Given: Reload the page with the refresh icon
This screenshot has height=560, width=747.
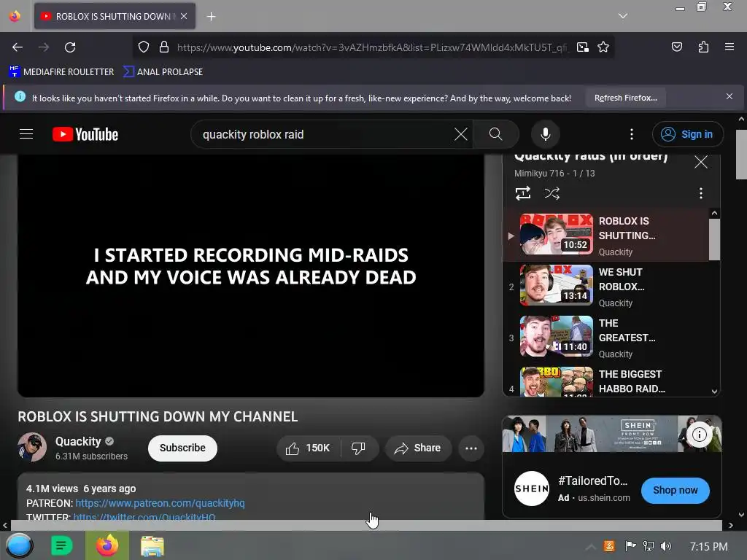Looking at the screenshot, I should point(70,47).
